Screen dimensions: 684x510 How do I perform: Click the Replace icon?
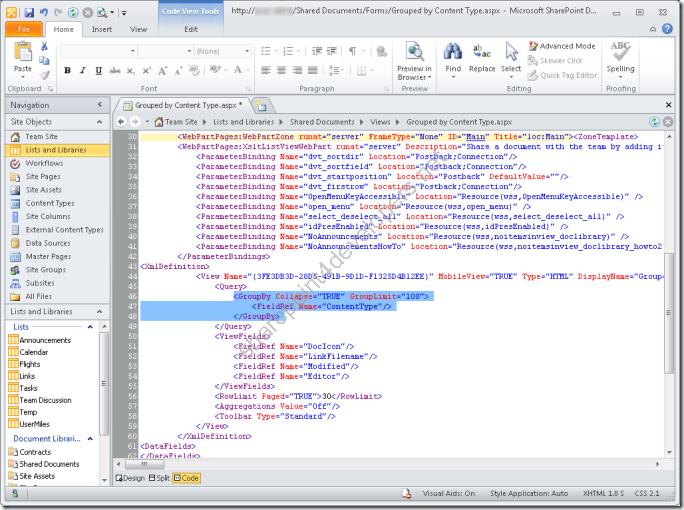tap(482, 52)
